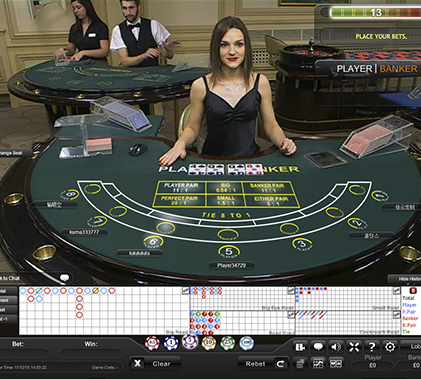Click B.Pair in the history legend
This screenshot has height=379, width=421.
pos(409,325)
